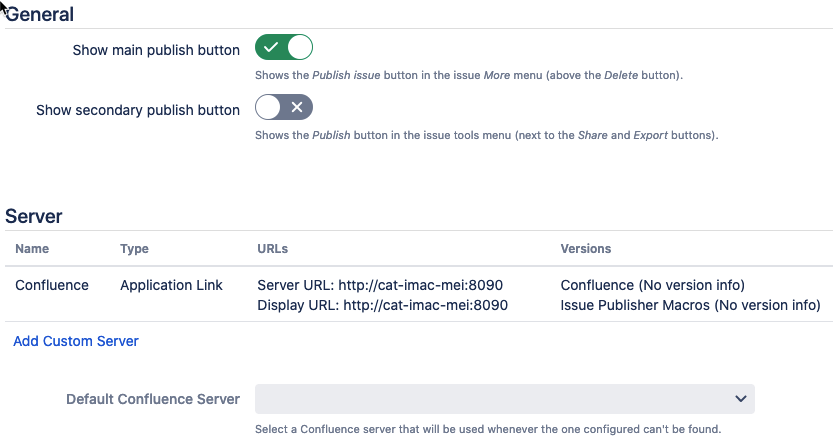The height and width of the screenshot is (447, 833).
Task: Click the URLs column header
Action: pos(273,249)
